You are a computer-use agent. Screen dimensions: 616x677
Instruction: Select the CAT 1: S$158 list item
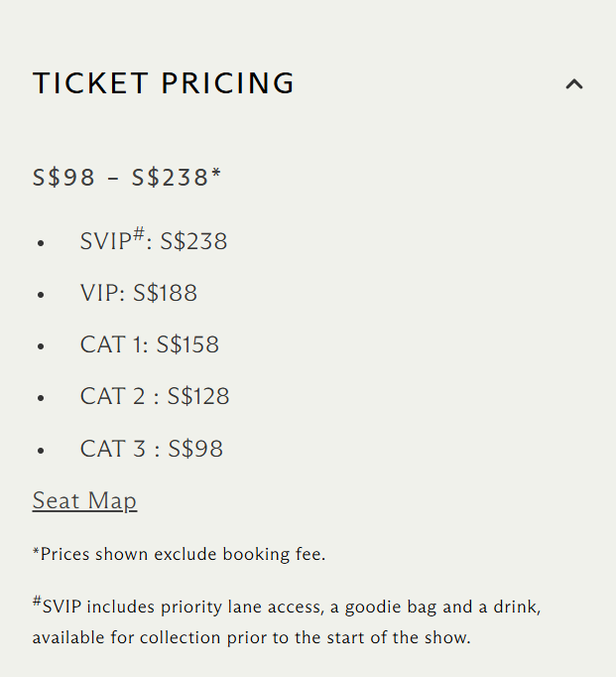click(x=150, y=345)
